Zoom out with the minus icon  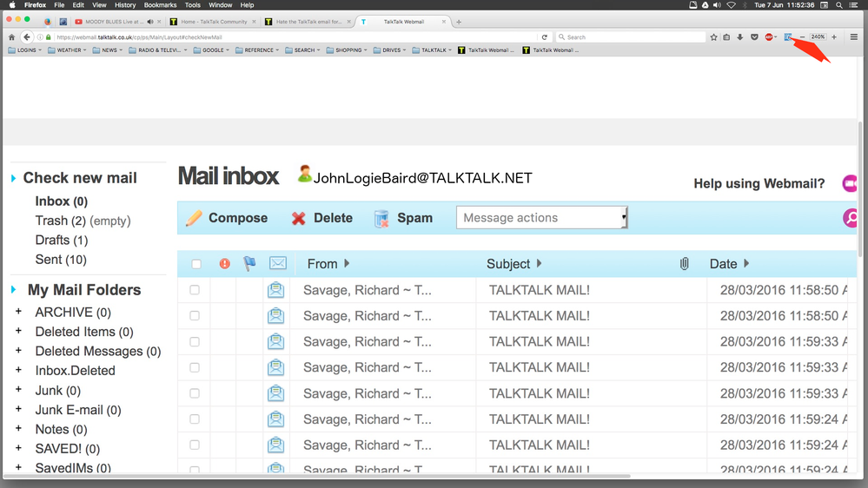tap(802, 37)
